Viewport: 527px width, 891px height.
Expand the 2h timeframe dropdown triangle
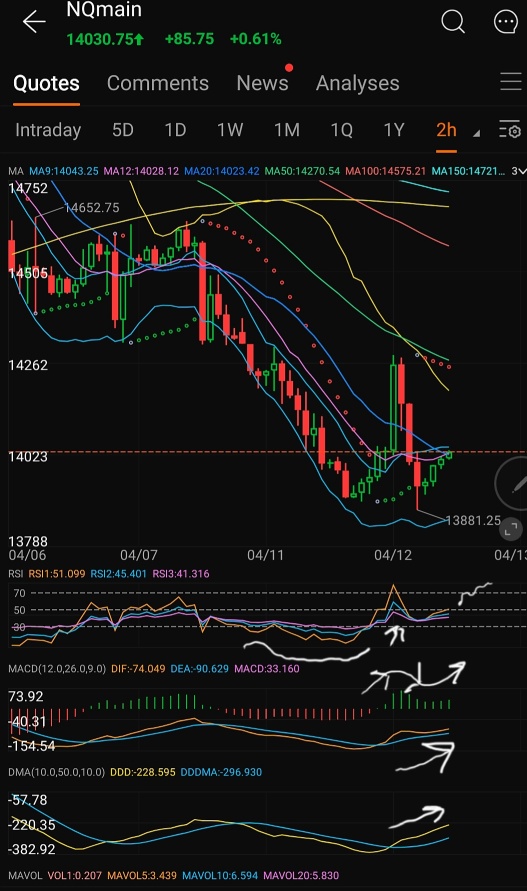tap(476, 134)
